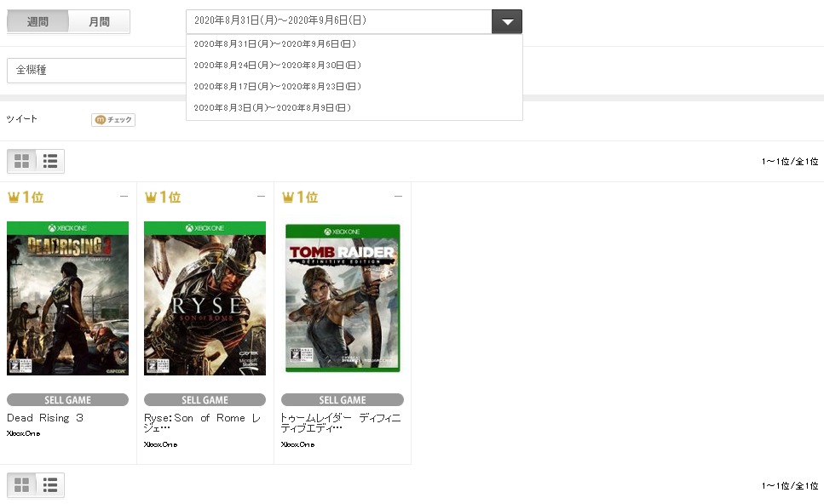
Task: Open the Tomb Raider Definitive Edition cover
Action: click(x=343, y=298)
